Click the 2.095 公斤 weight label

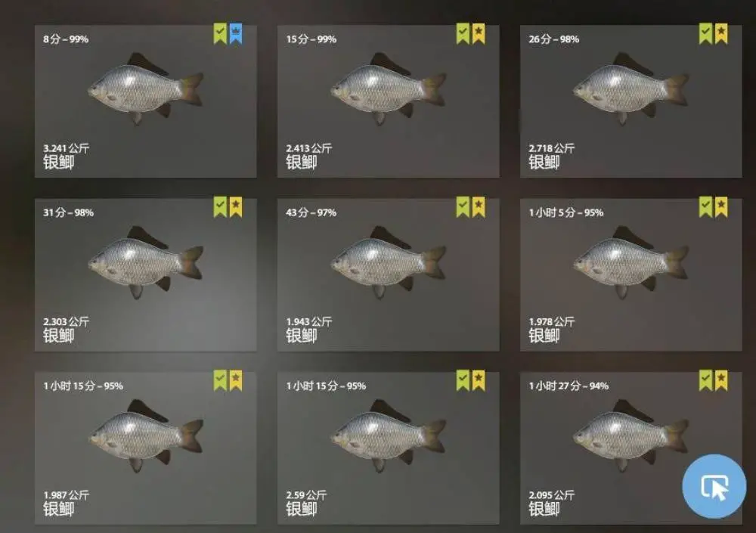[552, 495]
